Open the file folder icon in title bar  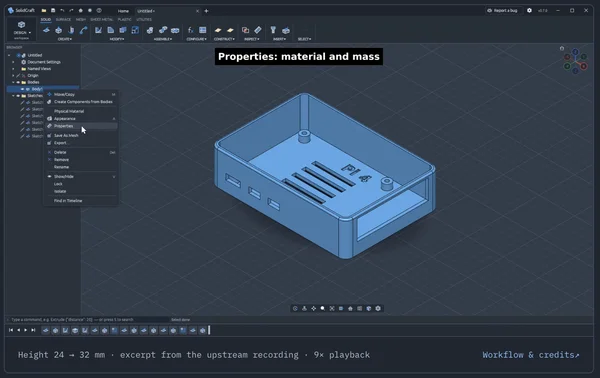[x=44, y=11]
